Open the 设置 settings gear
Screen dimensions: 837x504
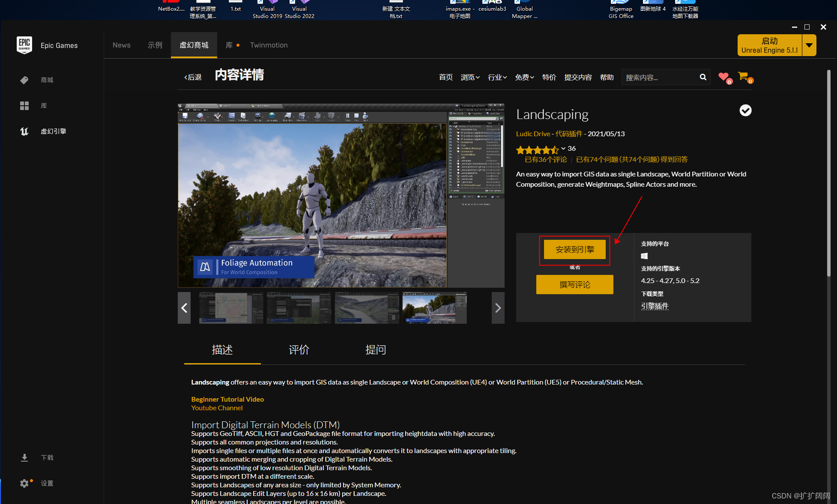pyautogui.click(x=25, y=483)
